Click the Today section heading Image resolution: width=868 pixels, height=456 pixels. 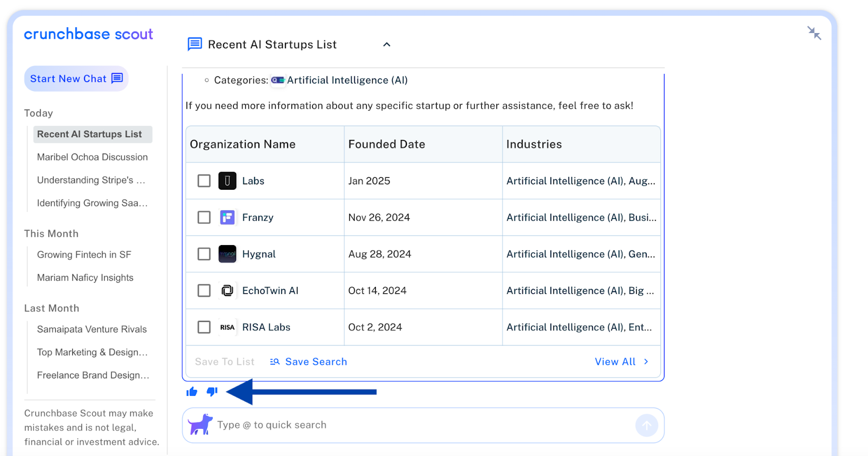39,113
